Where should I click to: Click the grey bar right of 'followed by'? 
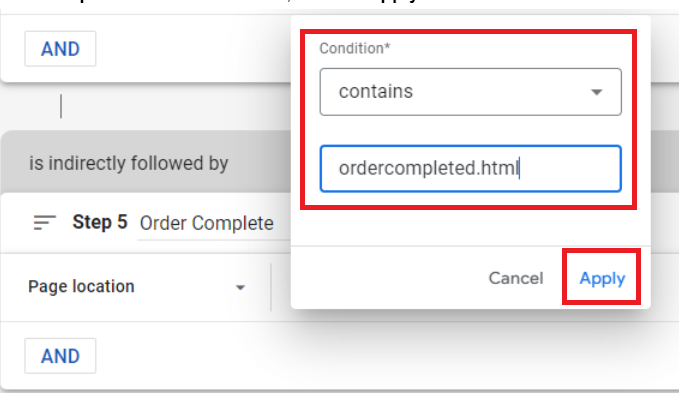tap(260, 164)
